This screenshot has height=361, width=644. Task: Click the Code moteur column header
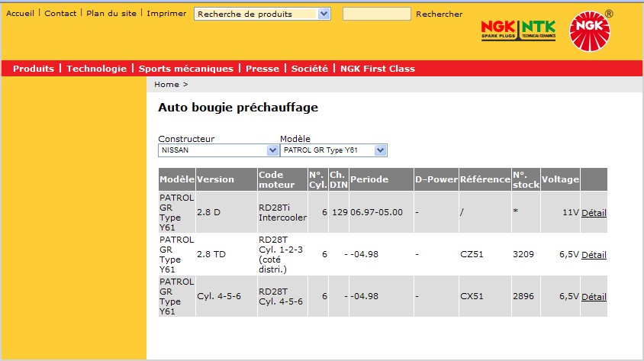click(282, 179)
